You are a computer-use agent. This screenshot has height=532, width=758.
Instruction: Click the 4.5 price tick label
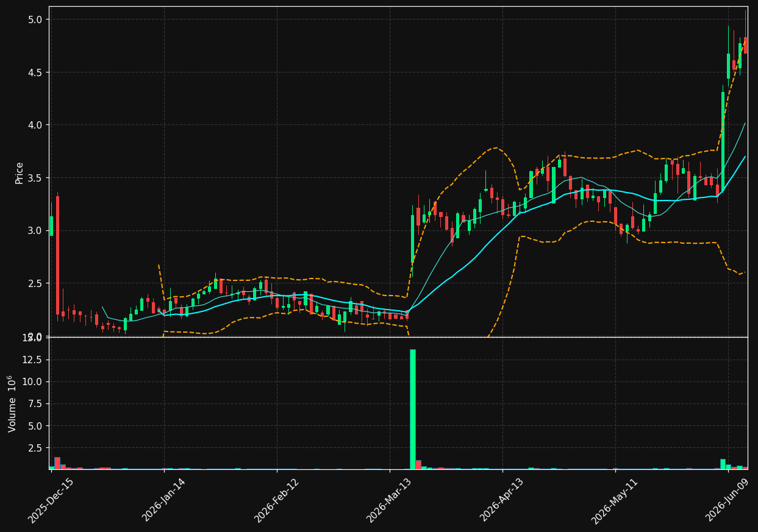click(x=35, y=72)
